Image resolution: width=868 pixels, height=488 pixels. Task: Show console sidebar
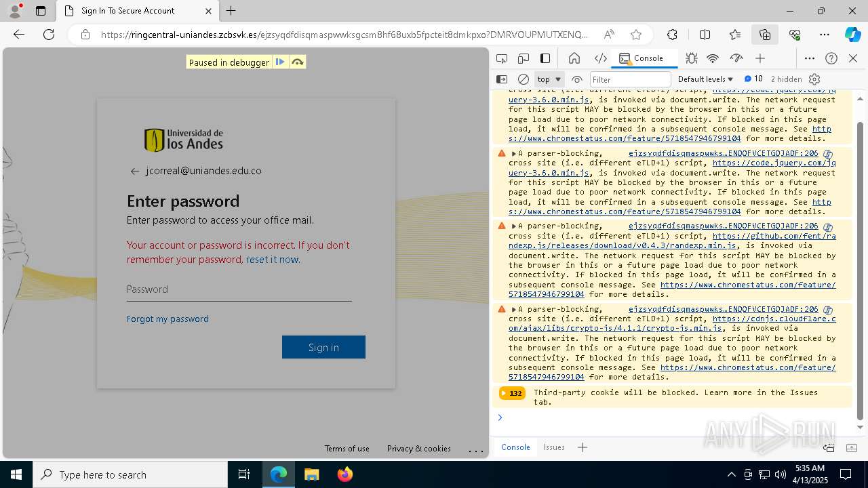pos(502,79)
